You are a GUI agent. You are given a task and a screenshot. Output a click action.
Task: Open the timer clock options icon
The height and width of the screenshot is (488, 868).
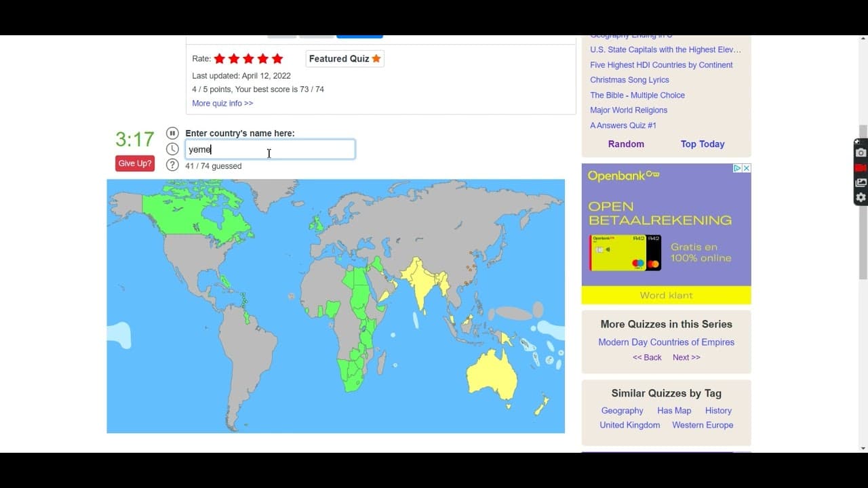click(173, 149)
